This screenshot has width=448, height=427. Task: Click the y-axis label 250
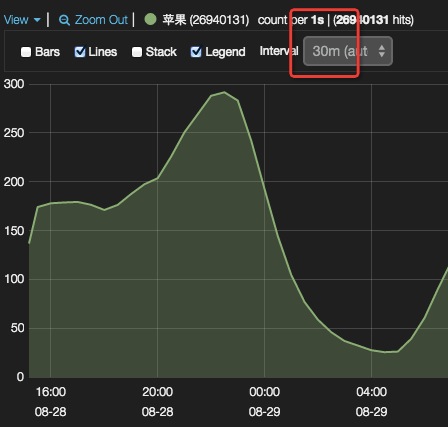[14, 133]
